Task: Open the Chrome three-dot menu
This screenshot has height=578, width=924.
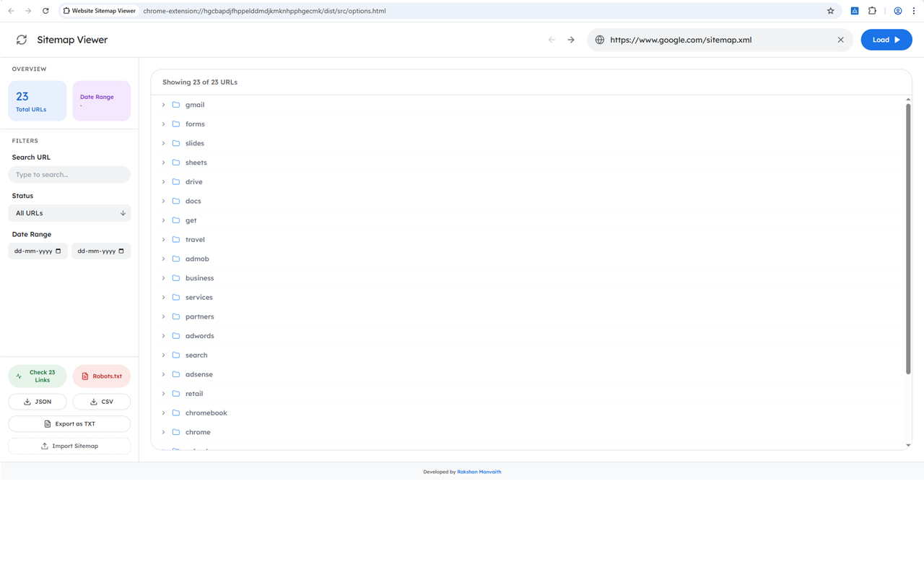Action: click(914, 11)
